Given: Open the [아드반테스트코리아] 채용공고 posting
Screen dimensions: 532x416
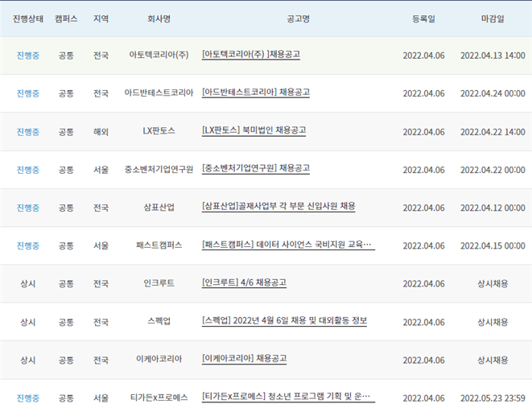Looking at the screenshot, I should [x=256, y=93].
